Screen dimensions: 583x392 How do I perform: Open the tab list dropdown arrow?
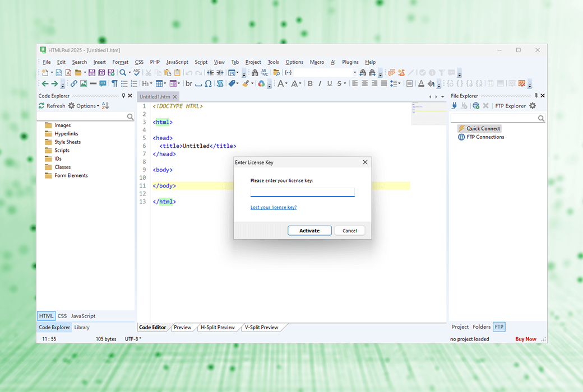point(442,97)
